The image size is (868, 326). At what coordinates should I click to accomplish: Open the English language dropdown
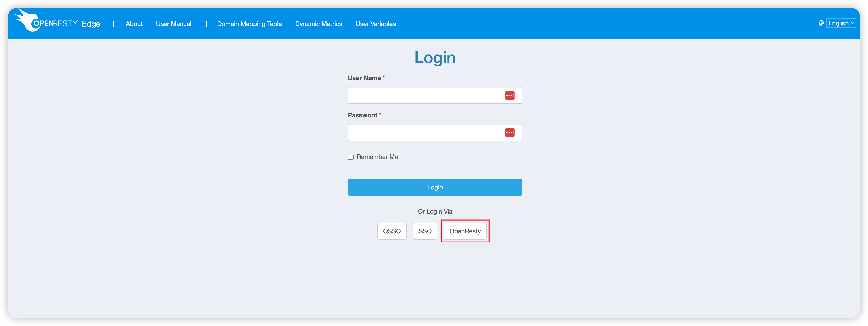[x=841, y=23]
